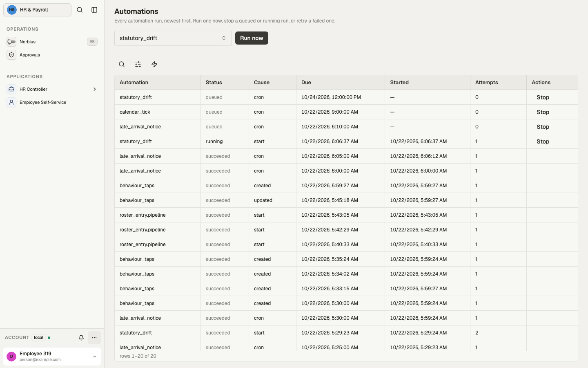This screenshot has width=588, height=368.
Task: Click the Attempts column header
Action: tap(498, 83)
